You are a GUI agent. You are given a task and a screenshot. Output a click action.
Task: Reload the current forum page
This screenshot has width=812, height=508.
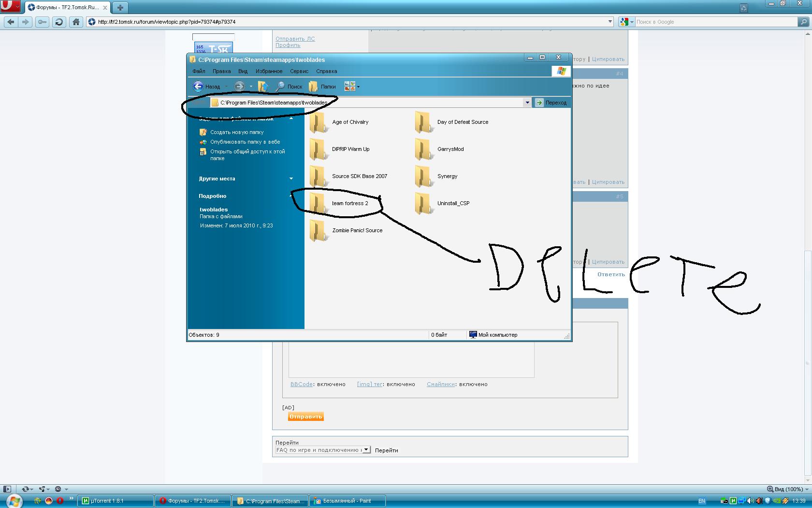coord(59,22)
